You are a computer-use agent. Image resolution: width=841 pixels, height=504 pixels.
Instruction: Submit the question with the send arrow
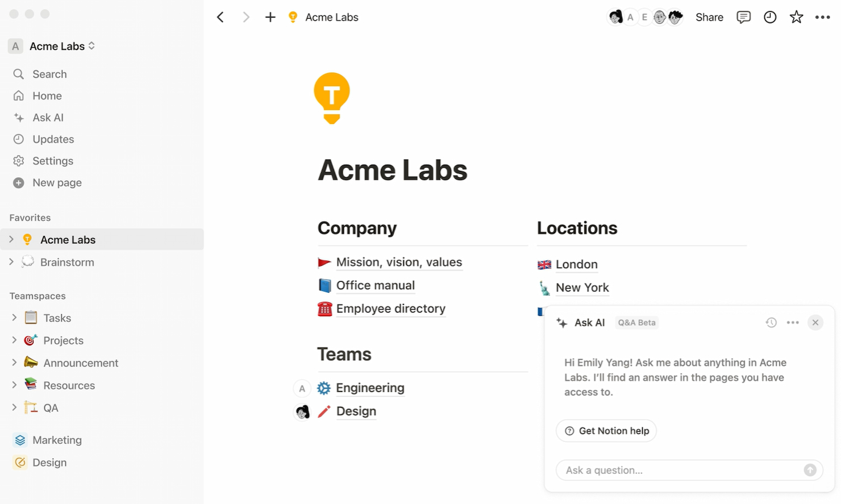click(810, 470)
